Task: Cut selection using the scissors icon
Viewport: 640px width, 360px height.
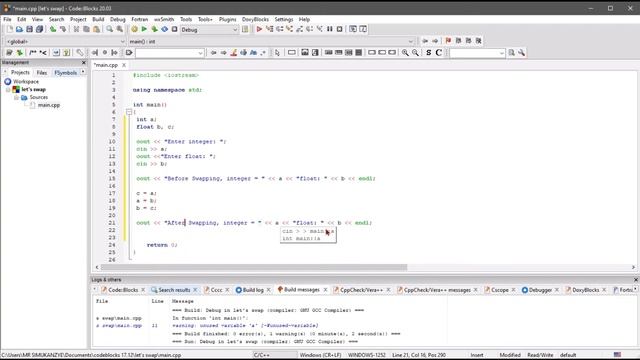Action: (x=76, y=29)
